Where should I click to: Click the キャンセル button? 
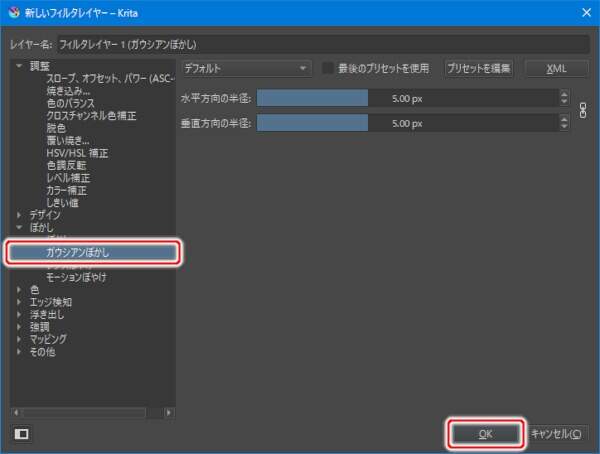tap(556, 434)
